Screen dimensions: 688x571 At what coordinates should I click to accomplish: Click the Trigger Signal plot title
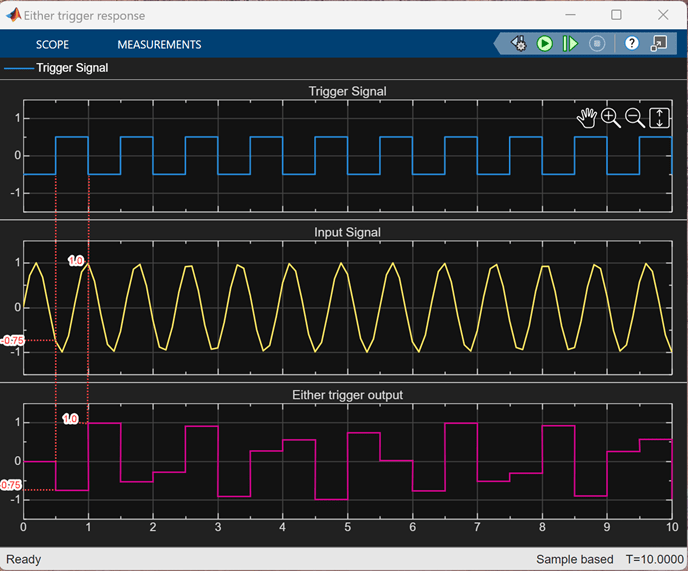tap(347, 91)
